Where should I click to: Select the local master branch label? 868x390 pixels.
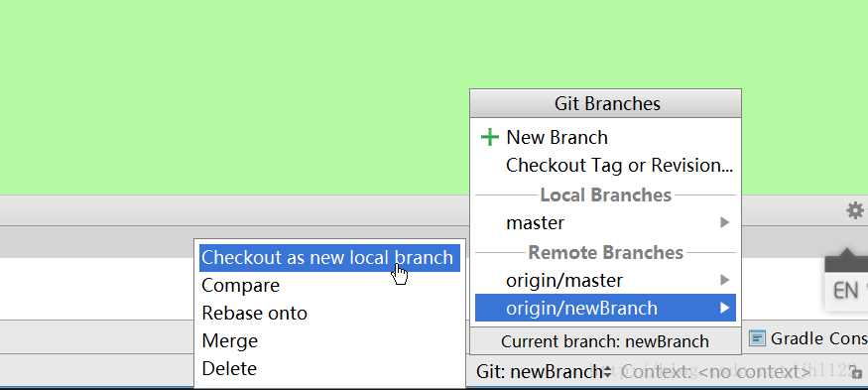tap(536, 222)
